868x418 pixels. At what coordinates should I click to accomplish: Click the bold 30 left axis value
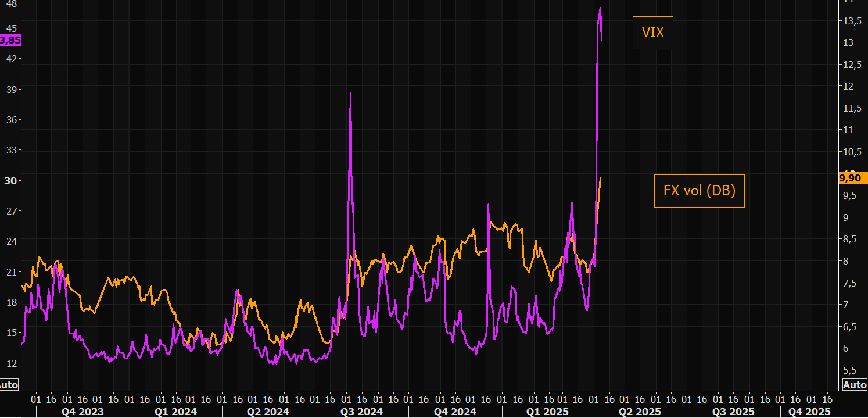click(10, 180)
